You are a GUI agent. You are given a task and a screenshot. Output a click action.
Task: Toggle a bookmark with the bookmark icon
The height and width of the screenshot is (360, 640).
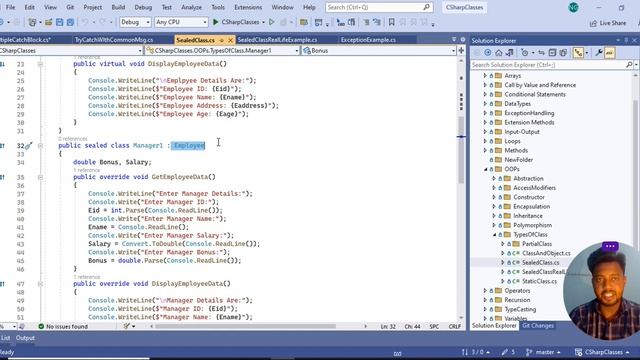(391, 22)
